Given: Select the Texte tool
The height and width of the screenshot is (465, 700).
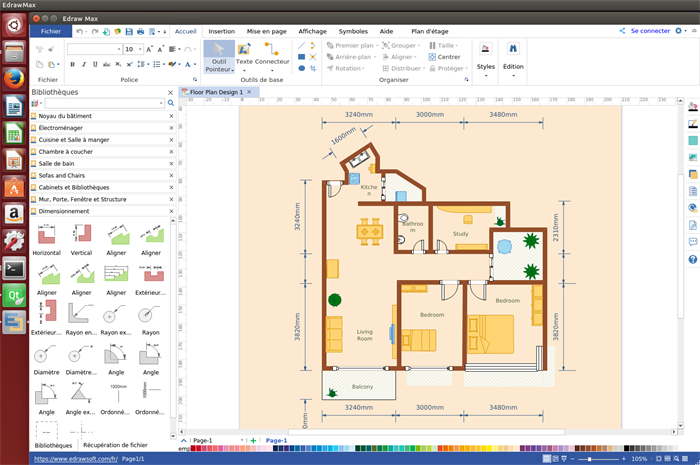Looking at the screenshot, I should coord(244,57).
